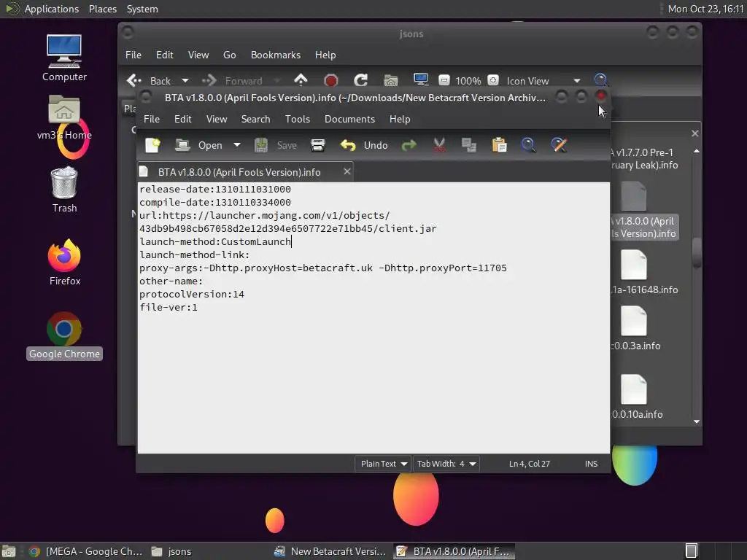The width and height of the screenshot is (747, 560).
Task: Open the Icon View mode dropdown
Action: coord(543,80)
